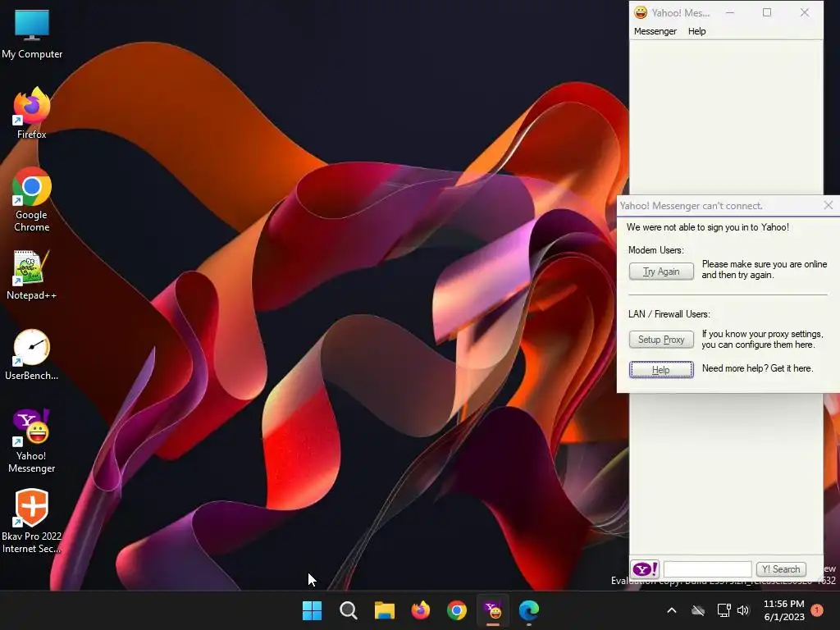The width and height of the screenshot is (840, 630).
Task: Open Yahoo! Messenger desktop shortcut
Action: [32, 441]
